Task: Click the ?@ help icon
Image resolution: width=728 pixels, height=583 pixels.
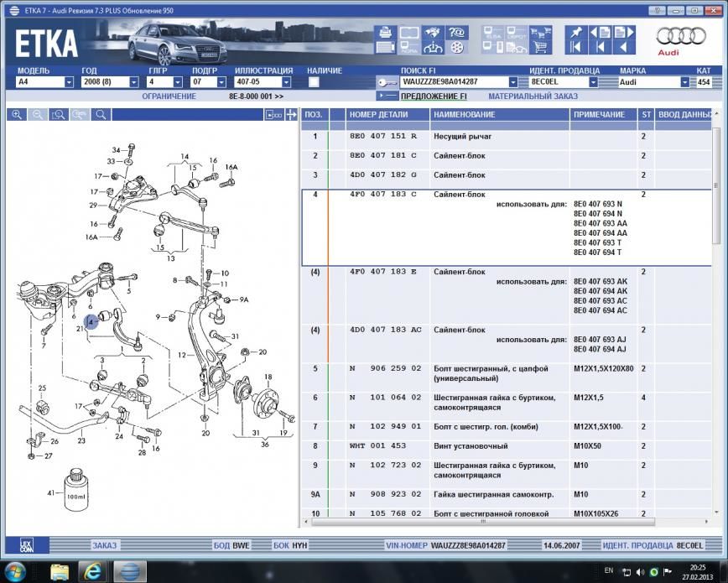Action: pyautogui.click(x=457, y=33)
